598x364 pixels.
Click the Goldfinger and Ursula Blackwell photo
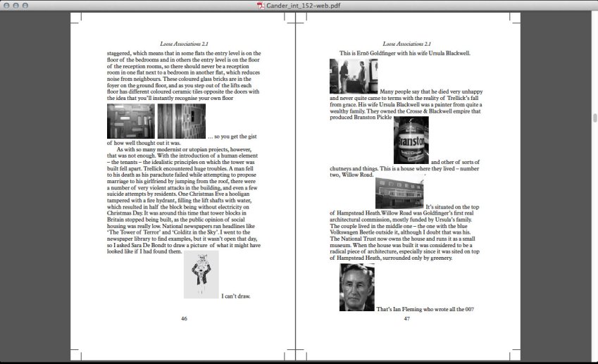pyautogui.click(x=354, y=76)
